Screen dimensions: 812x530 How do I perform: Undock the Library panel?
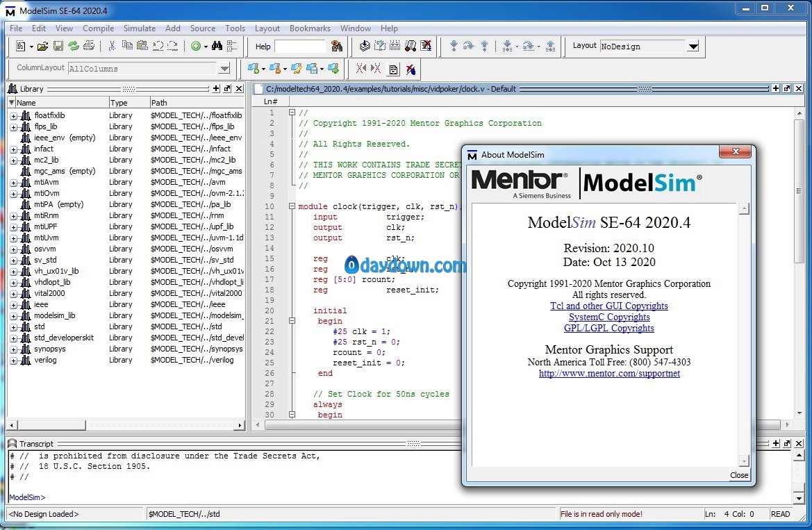pyautogui.click(x=227, y=89)
